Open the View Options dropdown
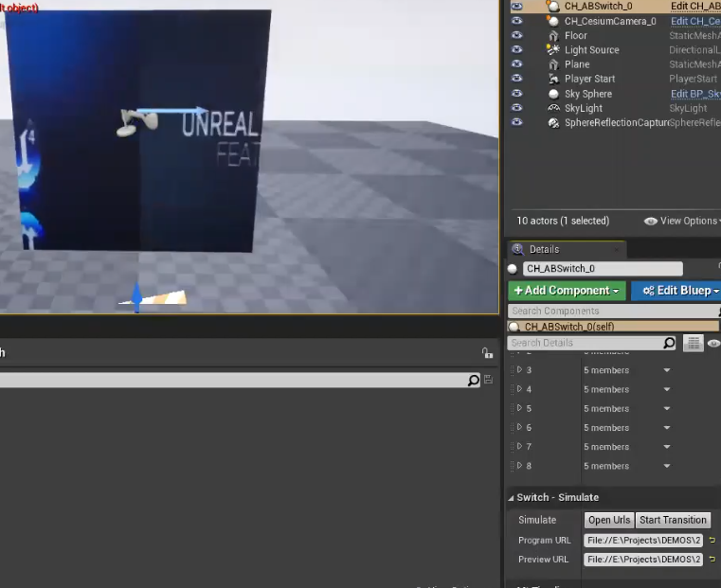This screenshot has width=721, height=588. [x=682, y=221]
